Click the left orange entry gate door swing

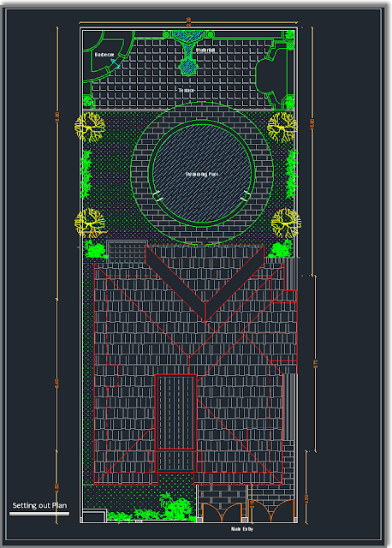[223, 513]
